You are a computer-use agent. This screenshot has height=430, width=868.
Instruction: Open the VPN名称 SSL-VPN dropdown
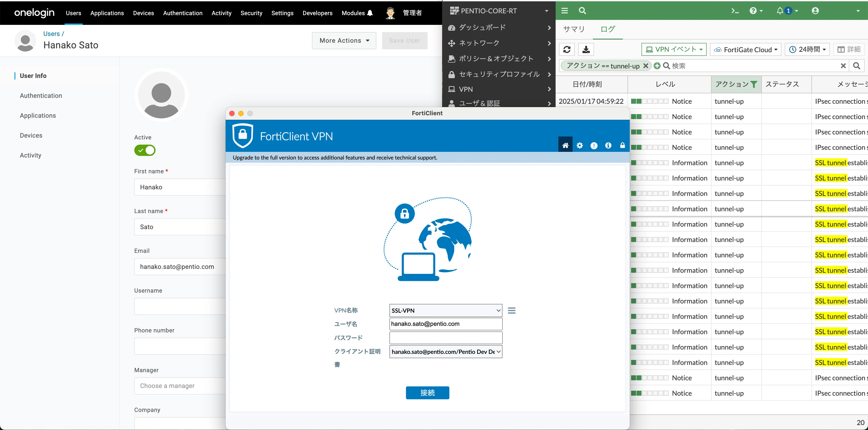tap(446, 310)
